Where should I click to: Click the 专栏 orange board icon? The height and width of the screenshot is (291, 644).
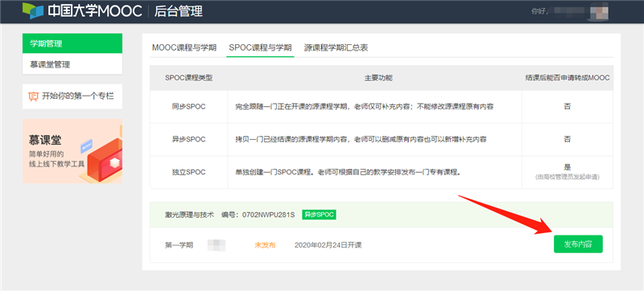[x=34, y=96]
